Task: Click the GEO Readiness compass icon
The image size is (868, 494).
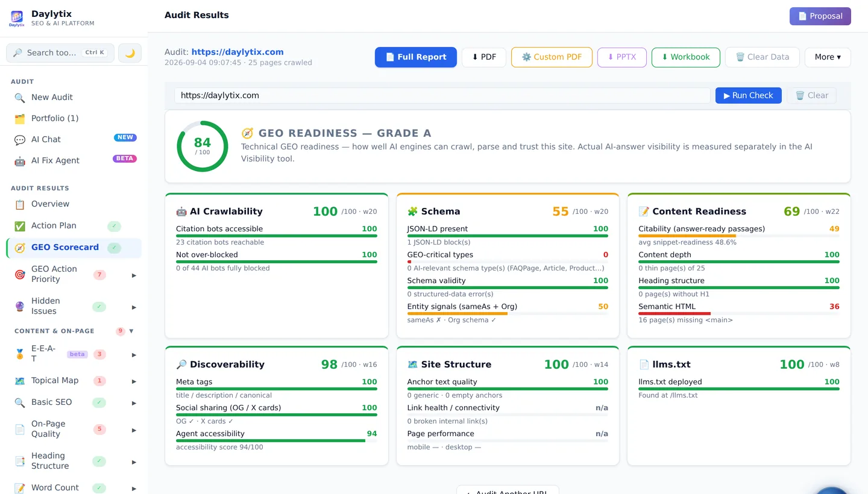Action: point(247,134)
